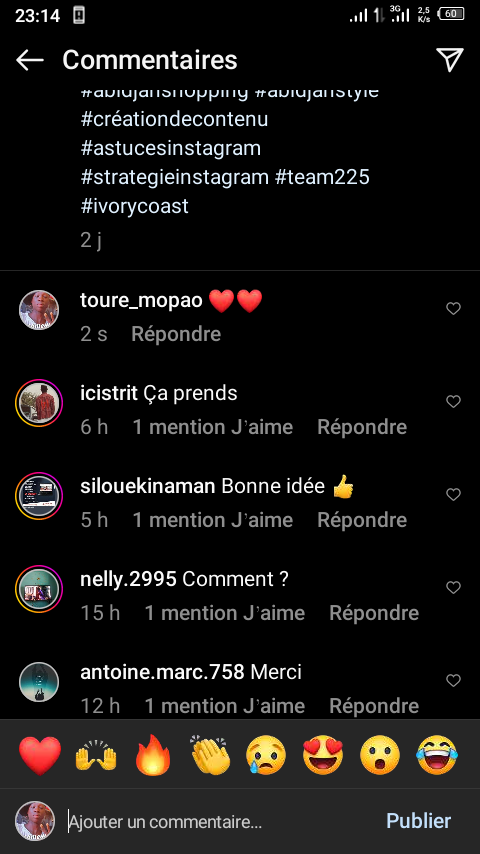Publish comment with Publier button
Screen dimensions: 480x854
[x=418, y=821]
